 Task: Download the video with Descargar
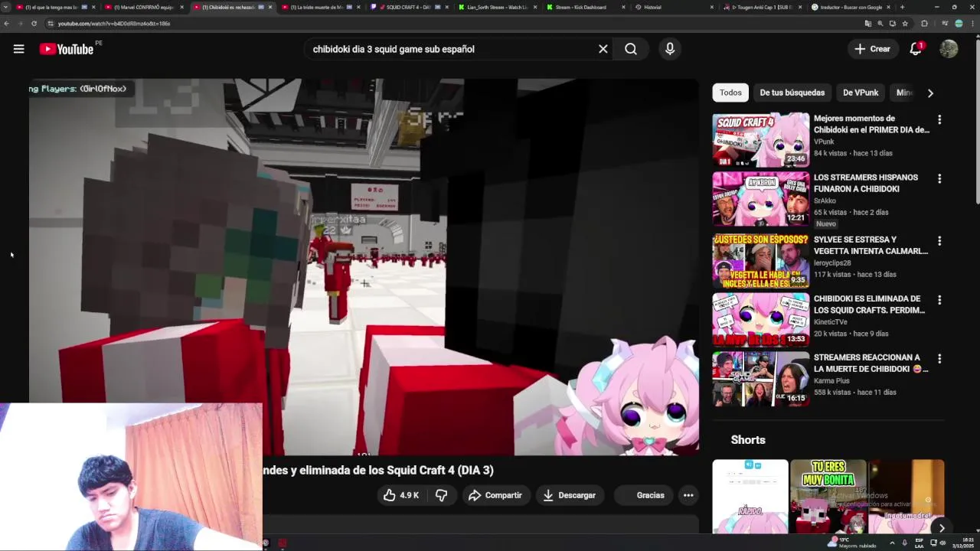coord(569,495)
